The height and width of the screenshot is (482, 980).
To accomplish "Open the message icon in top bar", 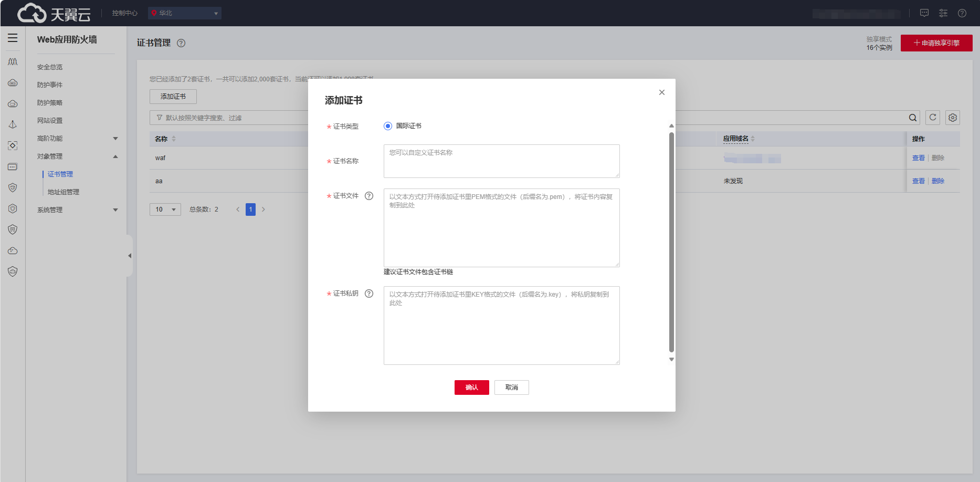I will [924, 13].
